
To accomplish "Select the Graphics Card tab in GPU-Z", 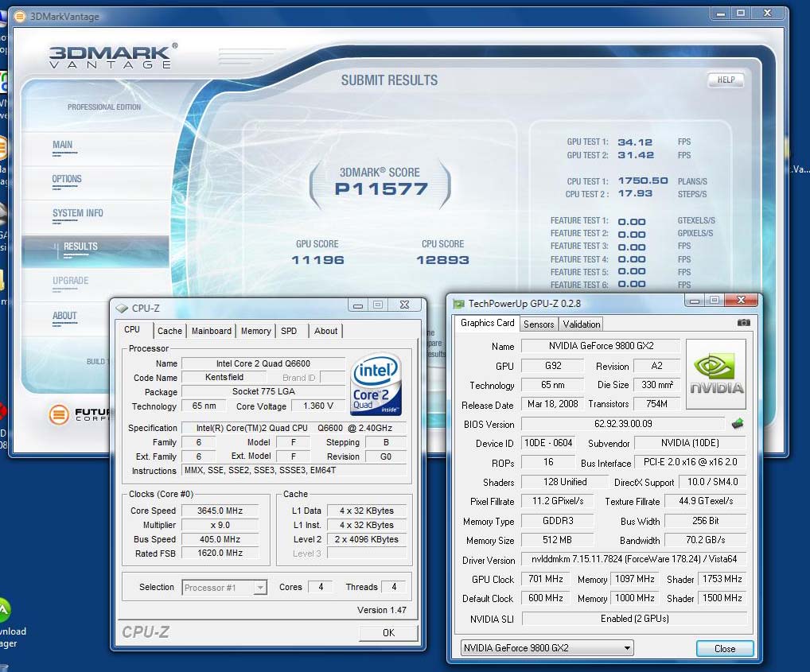I will tap(487, 323).
